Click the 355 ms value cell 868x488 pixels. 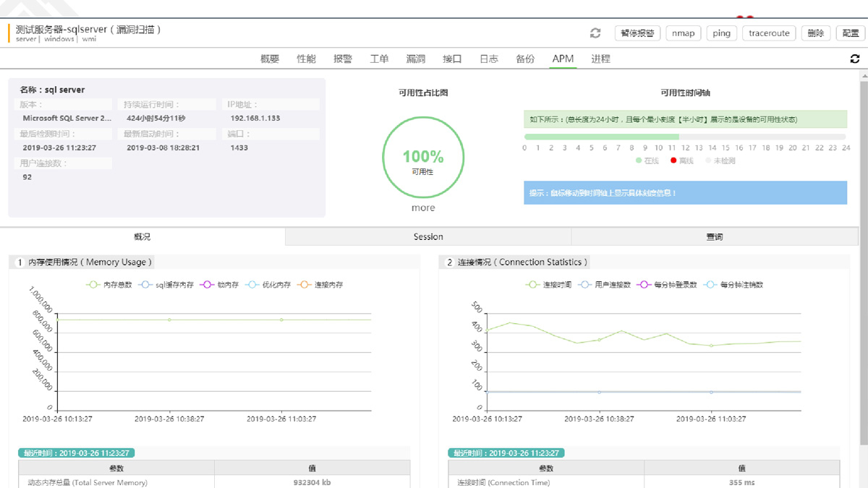tap(742, 482)
